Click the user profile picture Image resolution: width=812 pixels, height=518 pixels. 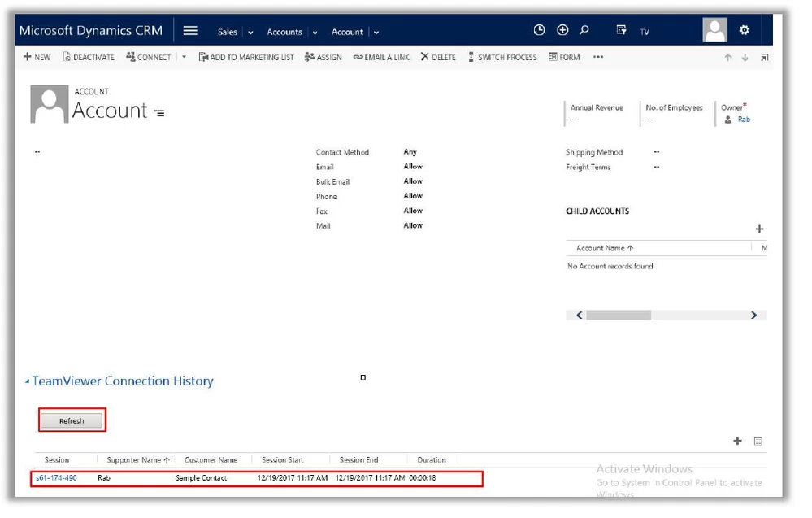pos(714,30)
